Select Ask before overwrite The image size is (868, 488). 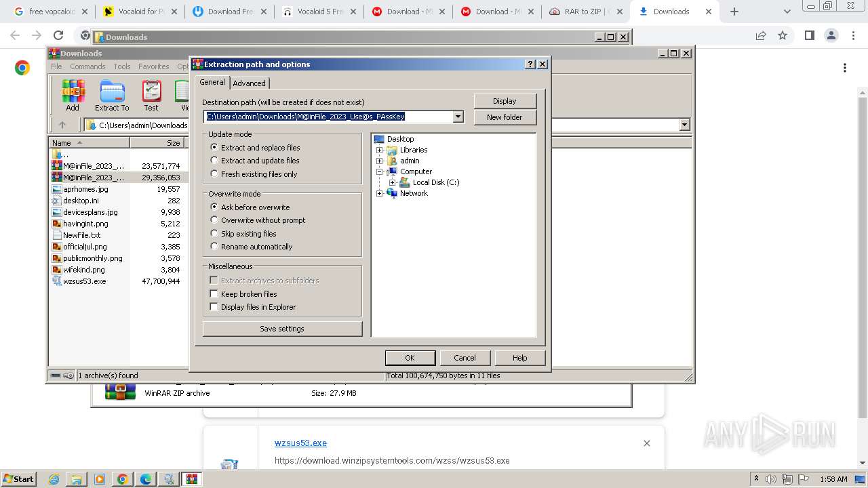(x=214, y=207)
